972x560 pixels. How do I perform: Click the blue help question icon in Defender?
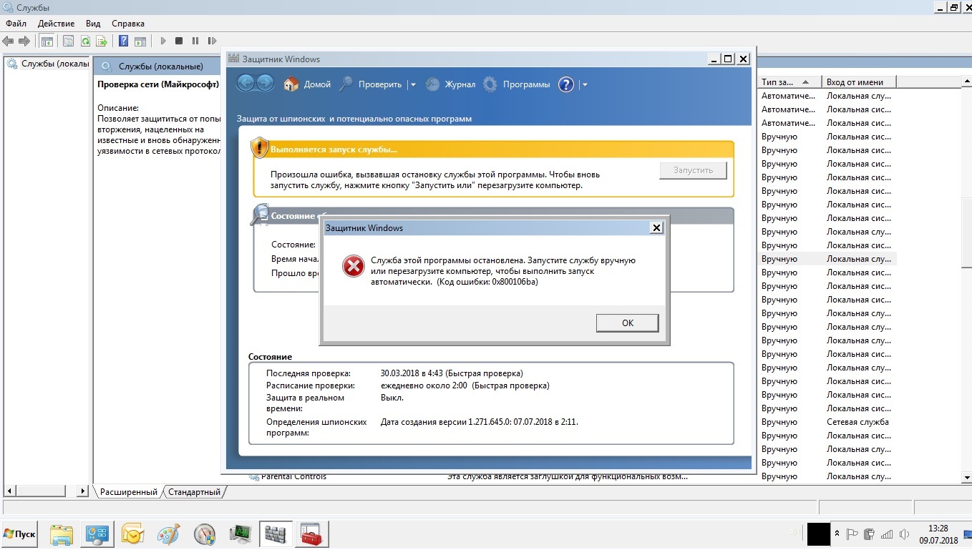pos(566,84)
